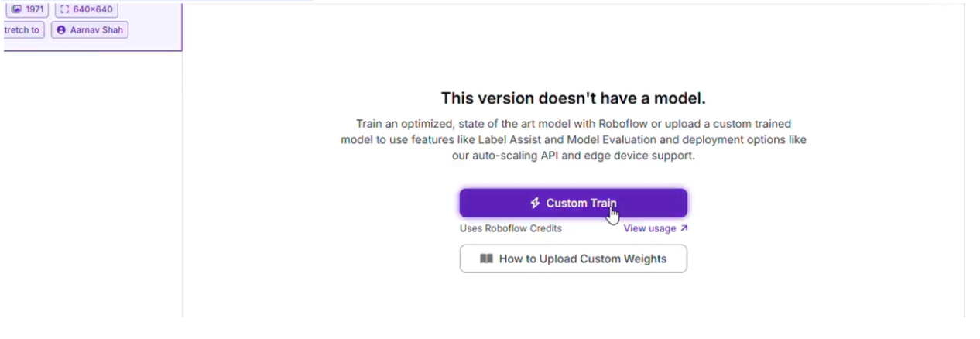This screenshot has height=339, width=980.
Task: Click the user avatar icon beside Aarnav Shah
Action: (61, 30)
